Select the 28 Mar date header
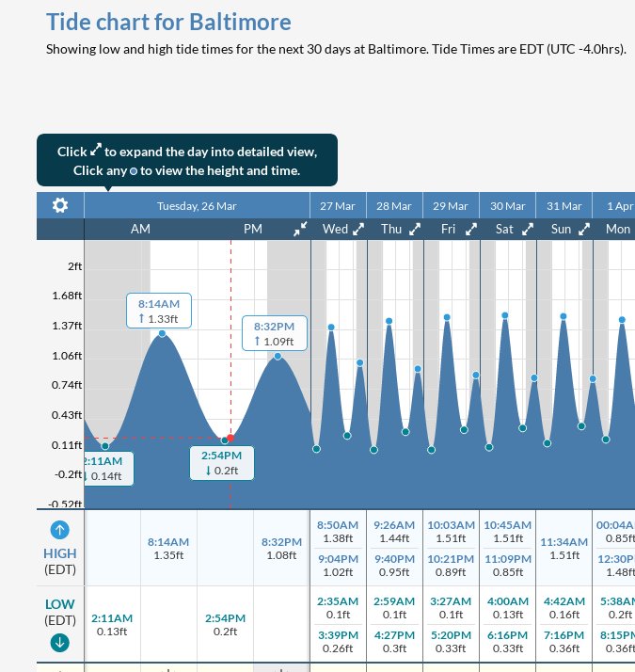The height and width of the screenshot is (672, 635). coord(394,206)
